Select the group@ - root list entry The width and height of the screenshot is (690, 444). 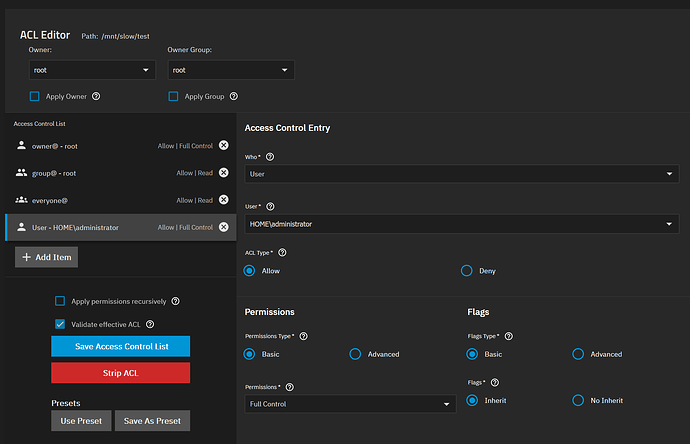[121, 173]
